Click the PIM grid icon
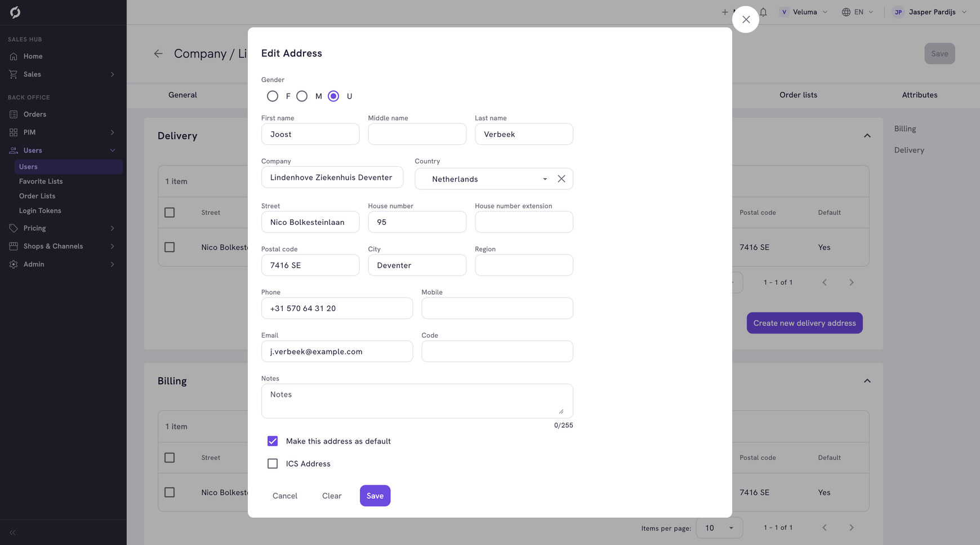This screenshot has height=545, width=980. (14, 132)
